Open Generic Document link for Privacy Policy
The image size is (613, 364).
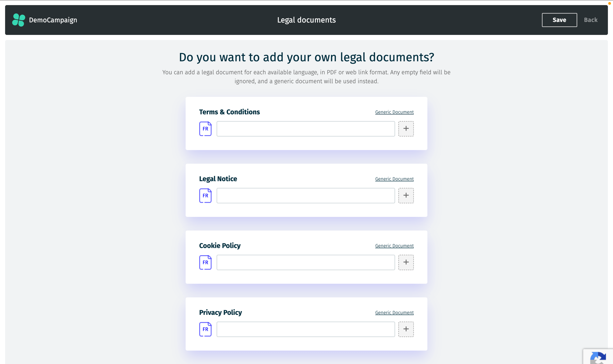pos(394,312)
